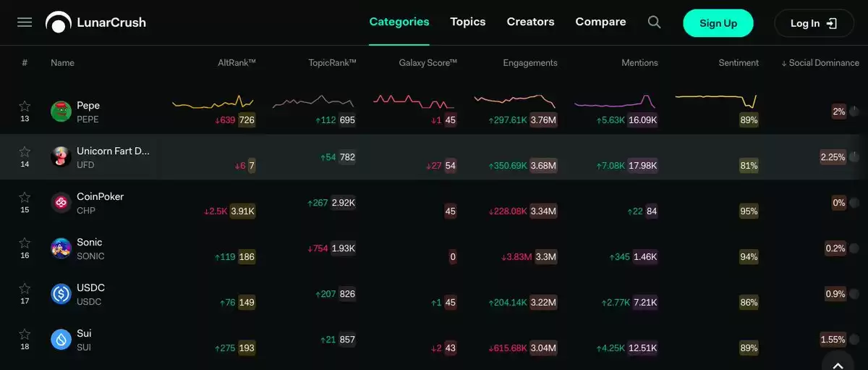Click the Log In button
This screenshot has width=868, height=370.
click(x=814, y=23)
